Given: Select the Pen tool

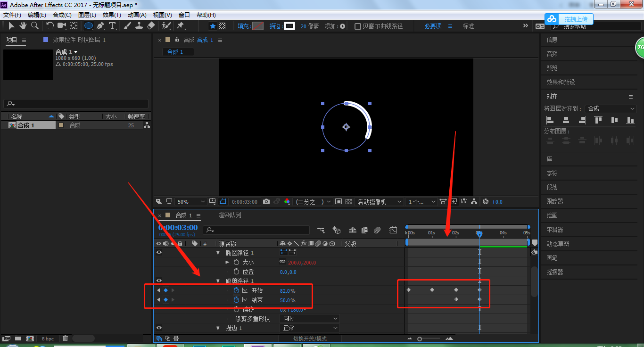Looking at the screenshot, I should [x=100, y=26].
